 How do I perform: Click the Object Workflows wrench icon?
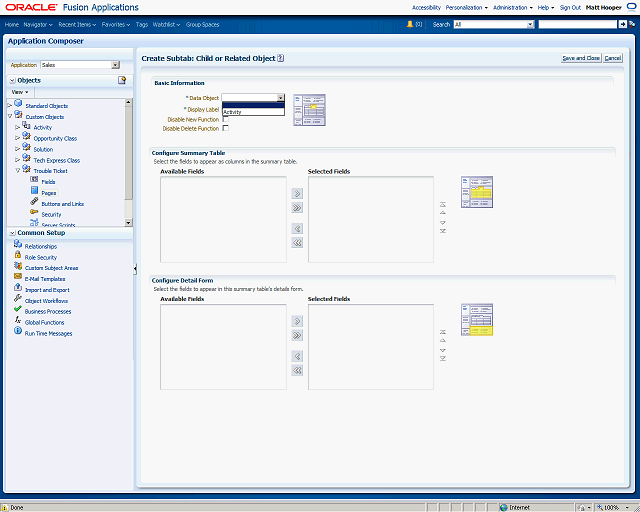click(x=18, y=298)
